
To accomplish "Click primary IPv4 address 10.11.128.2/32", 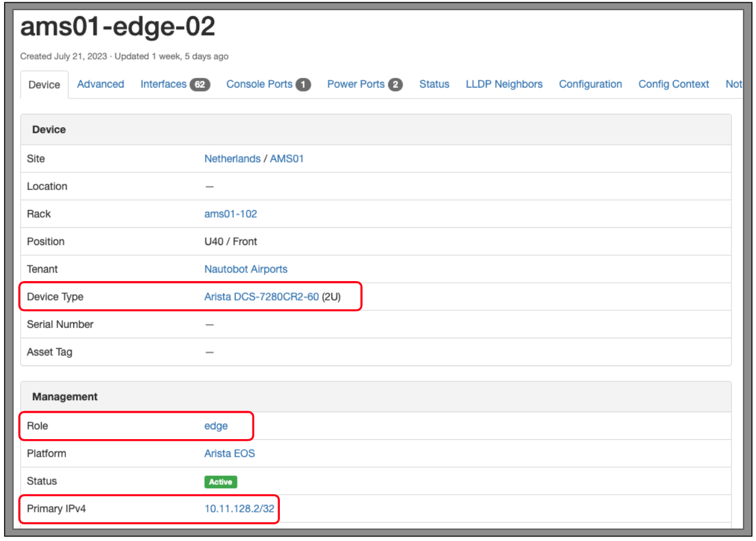I will 239,508.
